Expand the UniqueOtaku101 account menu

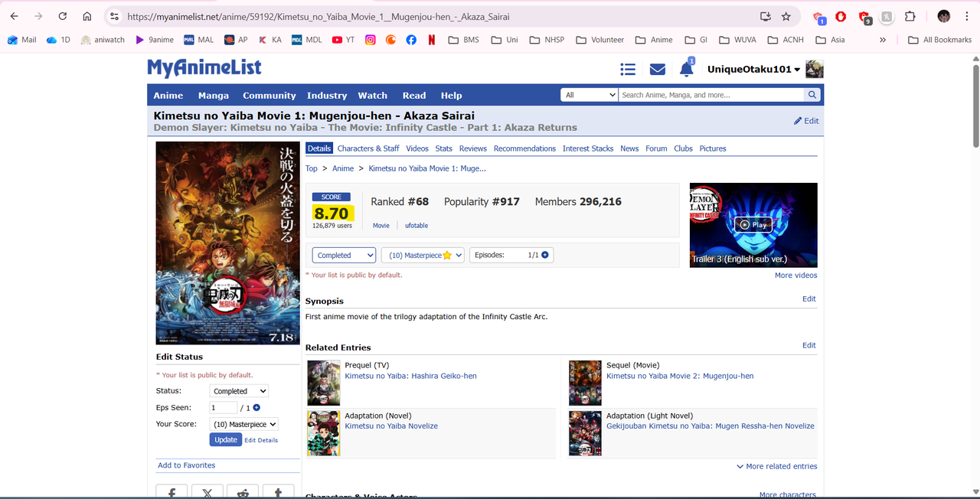tap(753, 70)
